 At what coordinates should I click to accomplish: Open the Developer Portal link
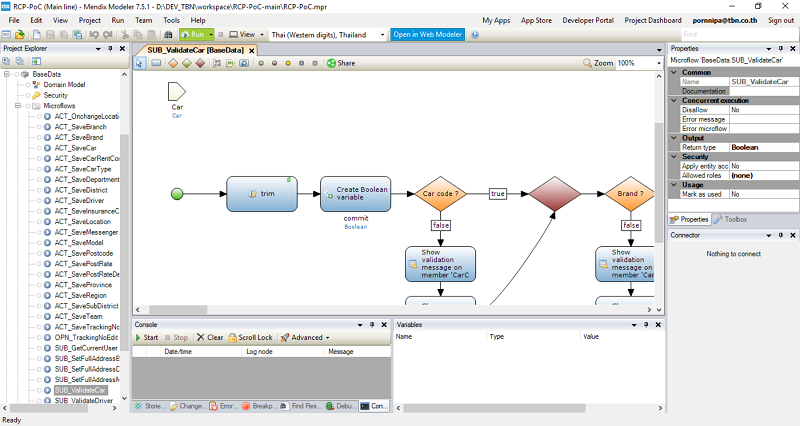(588, 20)
